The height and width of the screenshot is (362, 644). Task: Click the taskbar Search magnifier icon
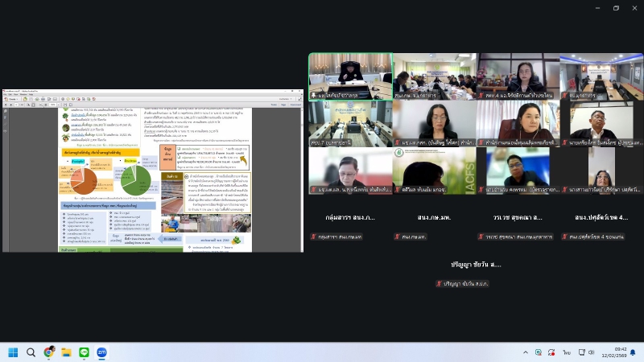[x=31, y=352]
